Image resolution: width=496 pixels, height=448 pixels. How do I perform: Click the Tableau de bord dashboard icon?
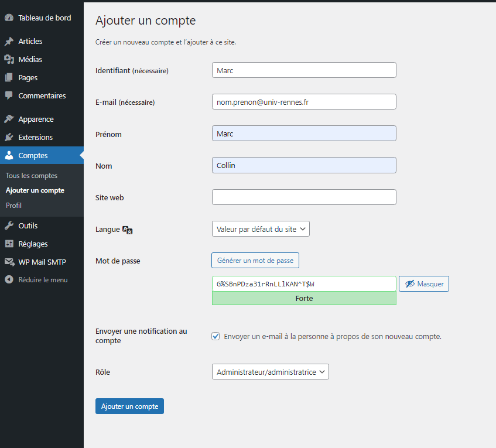point(9,18)
